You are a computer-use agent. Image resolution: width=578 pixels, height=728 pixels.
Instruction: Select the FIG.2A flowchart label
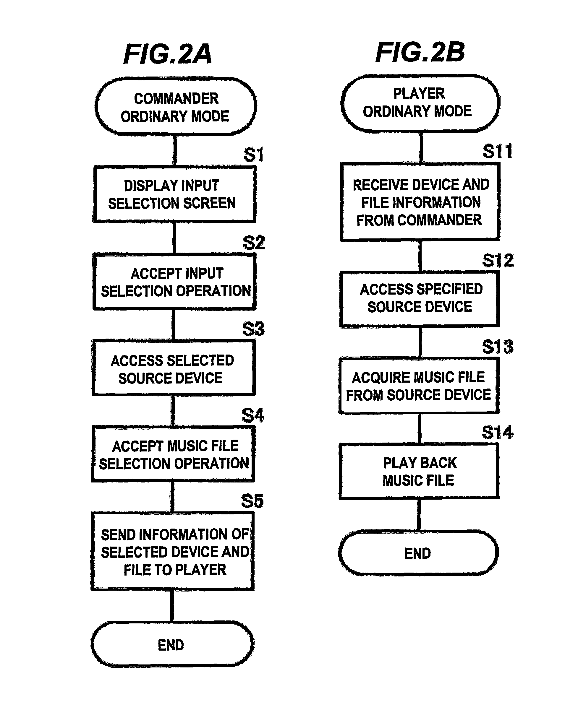[137, 32]
